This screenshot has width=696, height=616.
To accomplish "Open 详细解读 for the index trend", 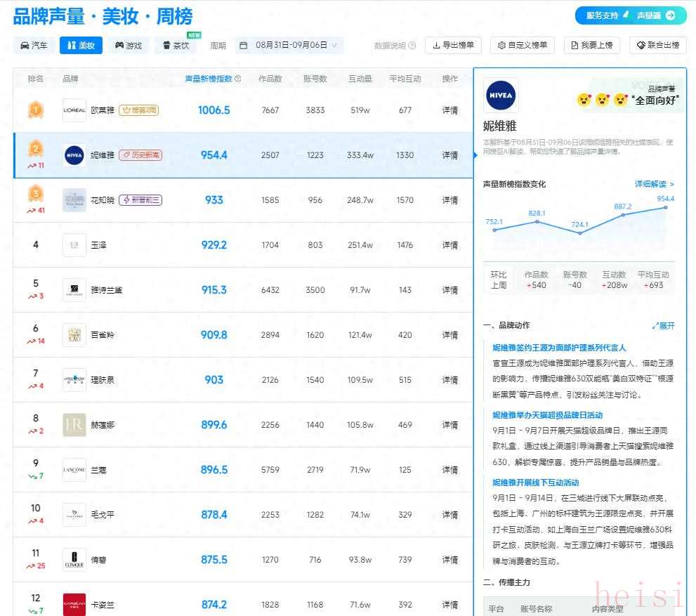I will pyautogui.click(x=654, y=184).
